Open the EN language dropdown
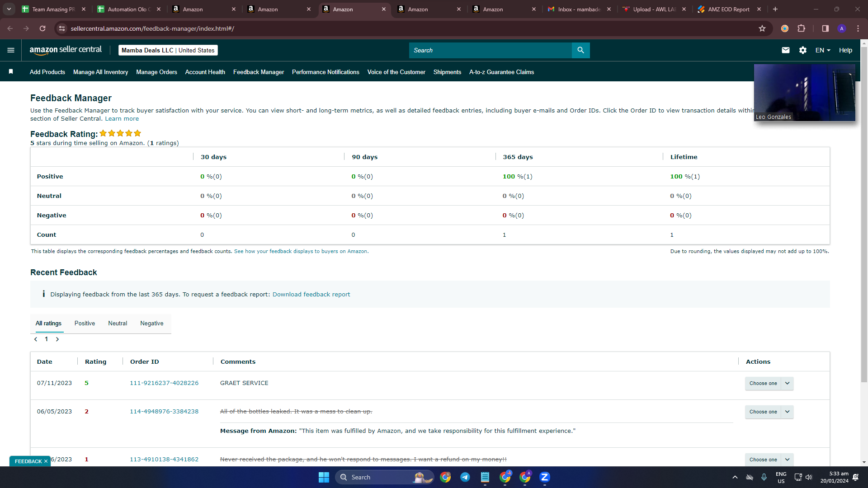Screen dimensions: 868x488 (823, 50)
